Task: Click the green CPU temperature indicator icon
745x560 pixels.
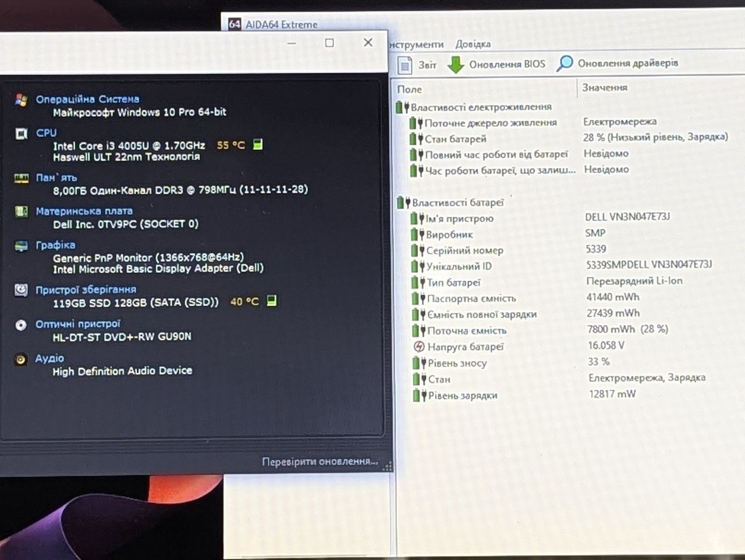Action: tap(258, 144)
